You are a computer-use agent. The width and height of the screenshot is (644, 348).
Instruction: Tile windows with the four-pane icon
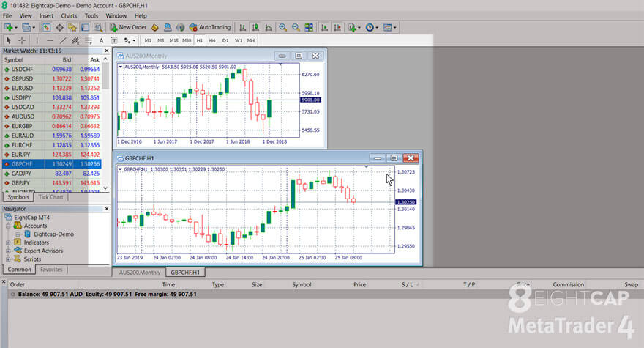click(x=309, y=28)
